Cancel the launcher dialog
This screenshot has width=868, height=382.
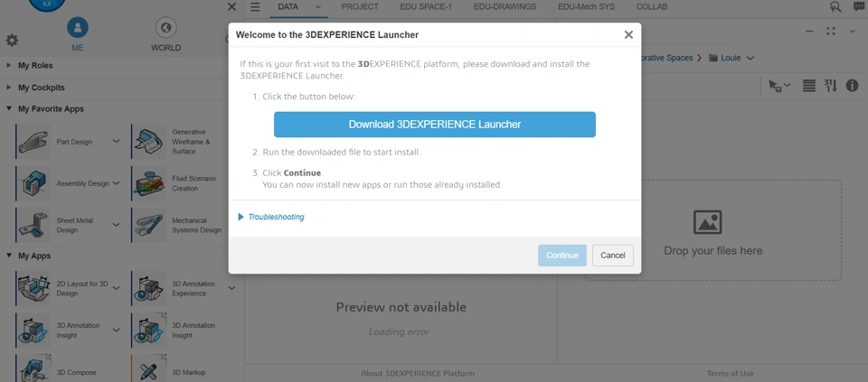[x=613, y=256]
